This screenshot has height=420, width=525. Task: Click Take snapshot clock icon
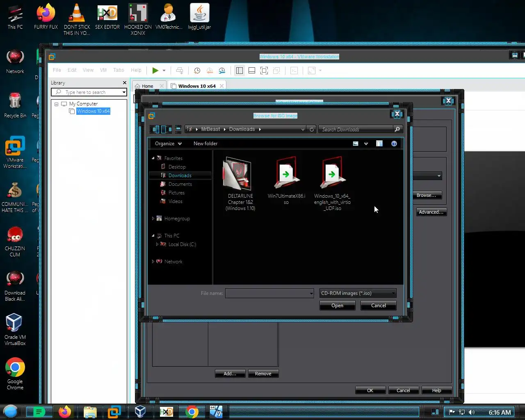pyautogui.click(x=197, y=71)
